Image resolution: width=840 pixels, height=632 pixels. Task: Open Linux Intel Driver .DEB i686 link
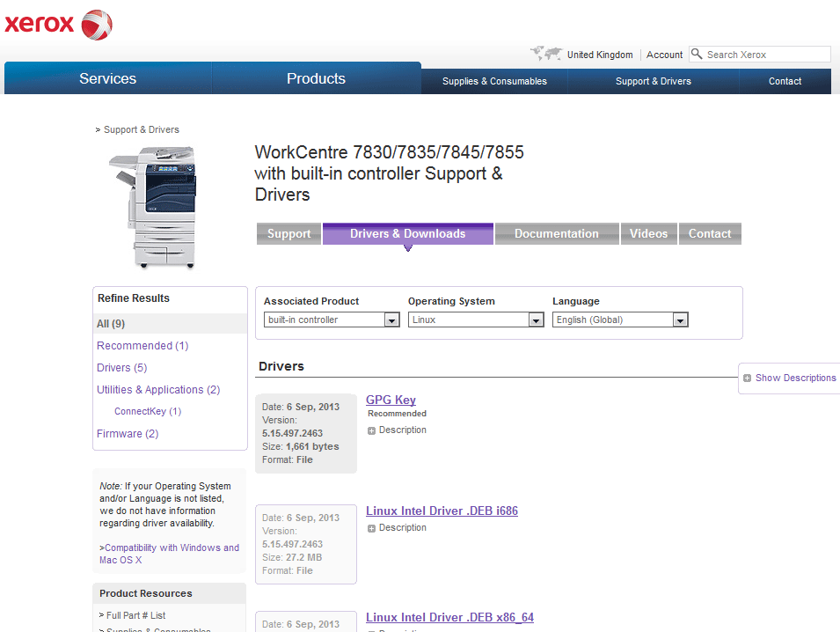[442, 511]
